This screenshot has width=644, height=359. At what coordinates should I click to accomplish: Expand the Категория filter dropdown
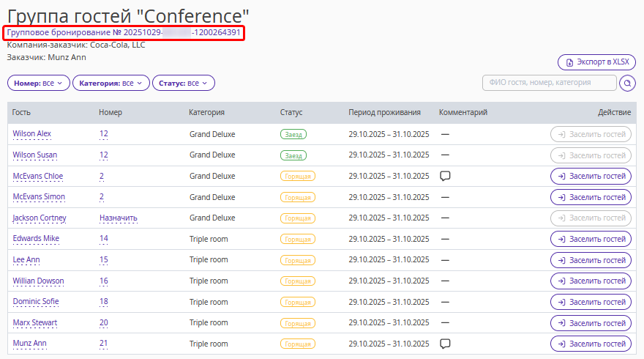pyautogui.click(x=111, y=84)
